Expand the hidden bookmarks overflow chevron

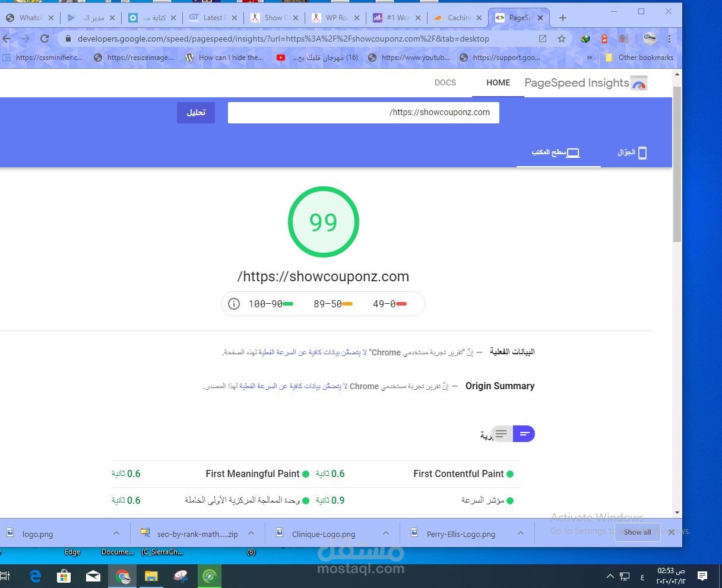[590, 58]
